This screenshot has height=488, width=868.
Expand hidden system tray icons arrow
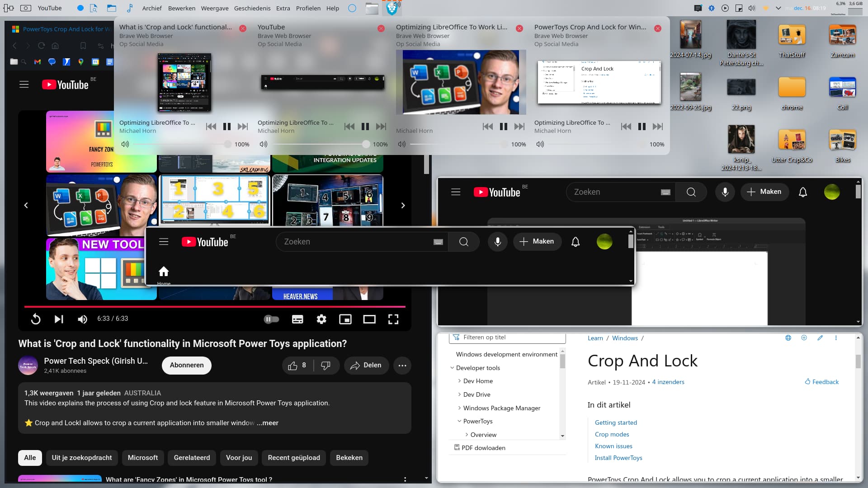pyautogui.click(x=778, y=8)
